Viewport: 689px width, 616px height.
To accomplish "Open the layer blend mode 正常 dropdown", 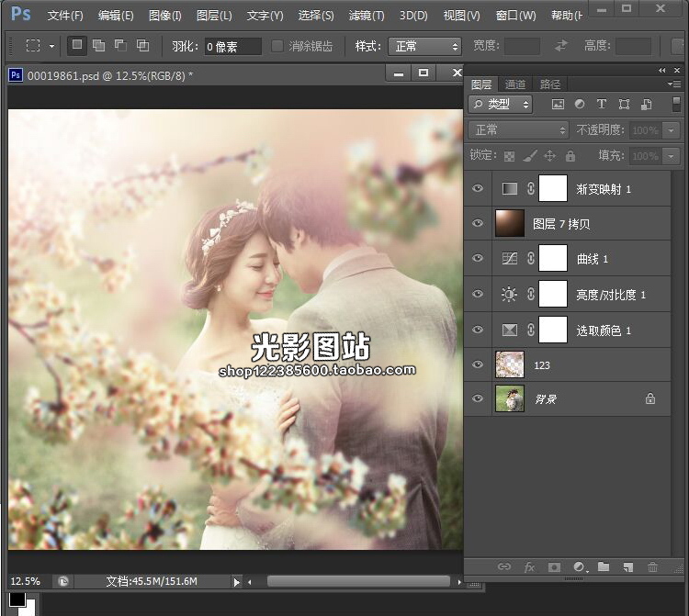I will coord(519,130).
